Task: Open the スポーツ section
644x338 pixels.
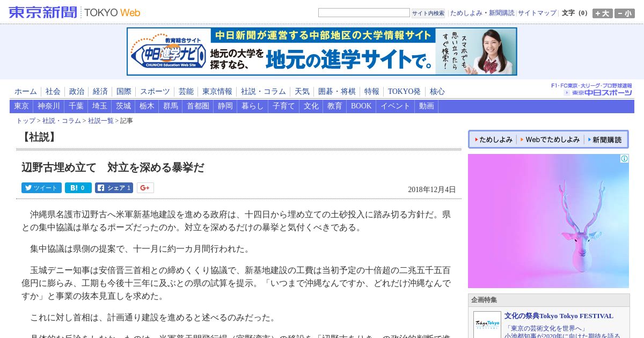Action: click(155, 92)
